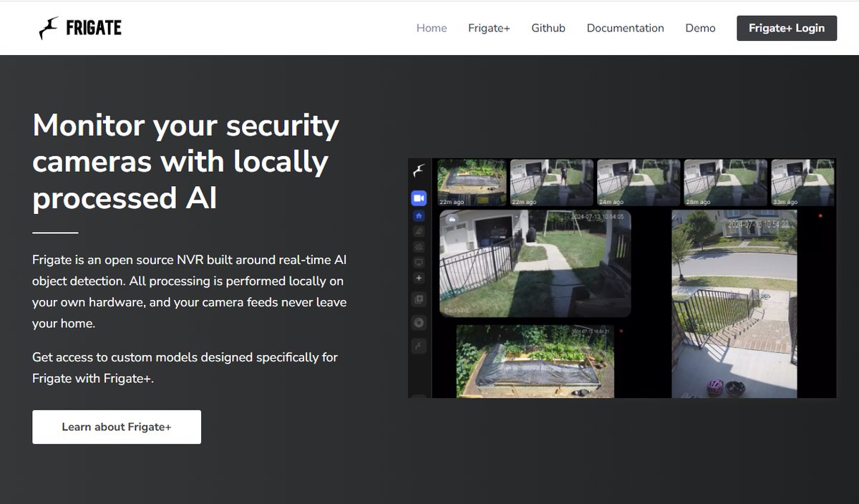Image resolution: width=859 pixels, height=504 pixels.
Task: Click the Frigate+ Login button
Action: click(x=787, y=28)
